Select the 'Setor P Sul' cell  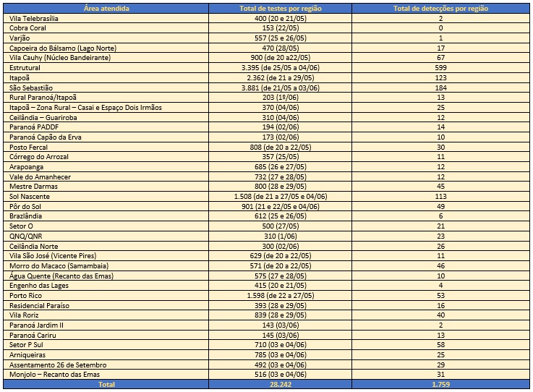point(106,345)
